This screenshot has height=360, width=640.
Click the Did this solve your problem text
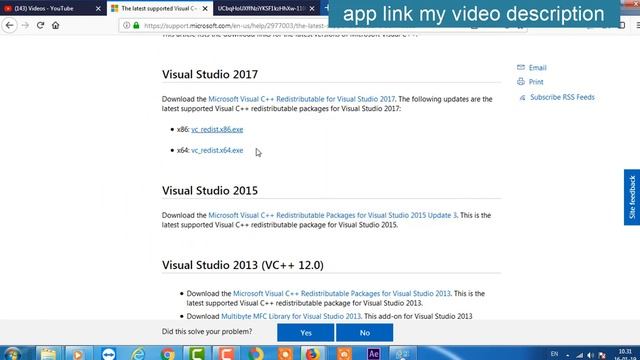tap(207, 331)
